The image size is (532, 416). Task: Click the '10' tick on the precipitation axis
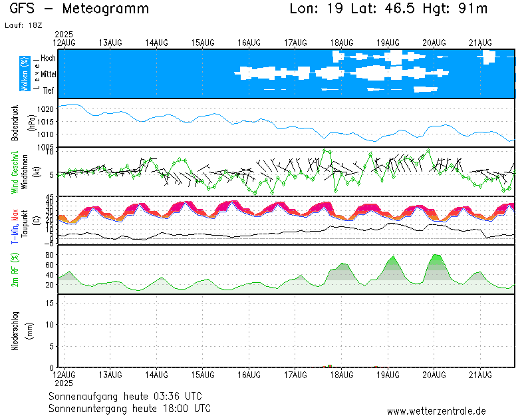(x=49, y=325)
